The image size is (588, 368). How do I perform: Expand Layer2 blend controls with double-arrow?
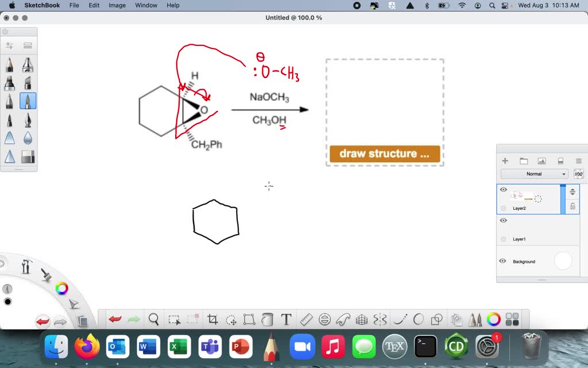pos(572,191)
